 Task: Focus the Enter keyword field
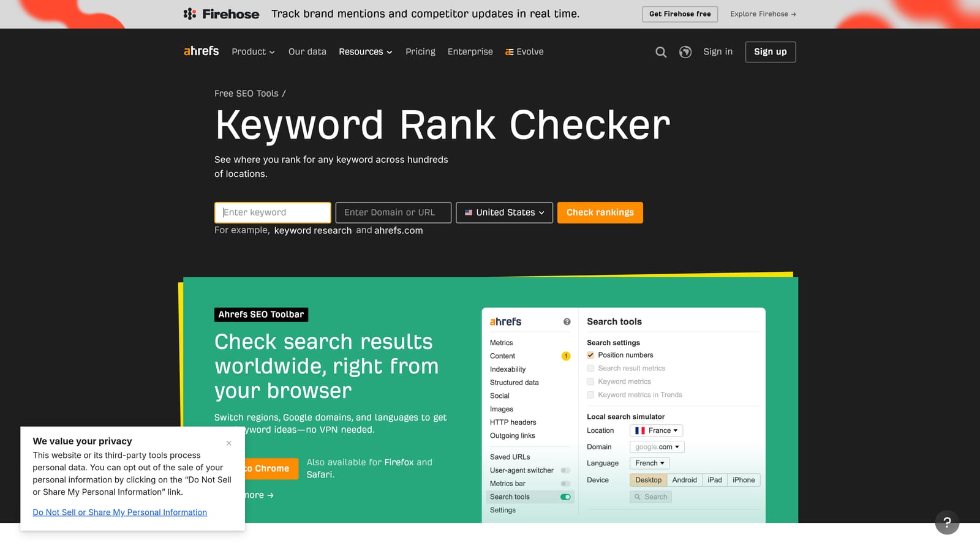(273, 212)
